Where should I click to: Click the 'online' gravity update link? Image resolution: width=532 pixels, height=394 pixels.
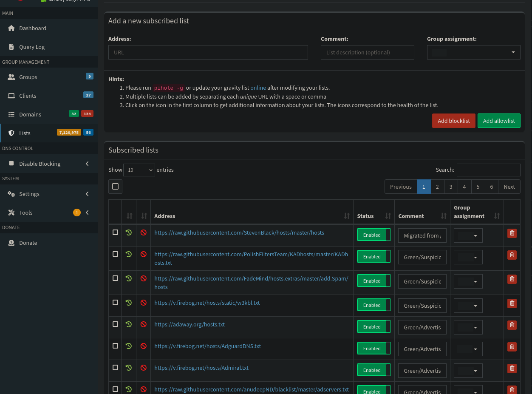pos(258,88)
